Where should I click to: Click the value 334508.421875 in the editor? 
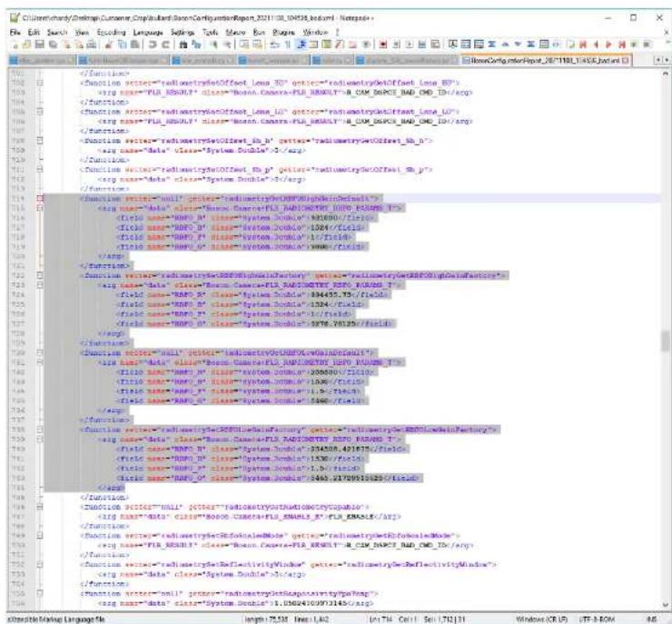click(340, 449)
